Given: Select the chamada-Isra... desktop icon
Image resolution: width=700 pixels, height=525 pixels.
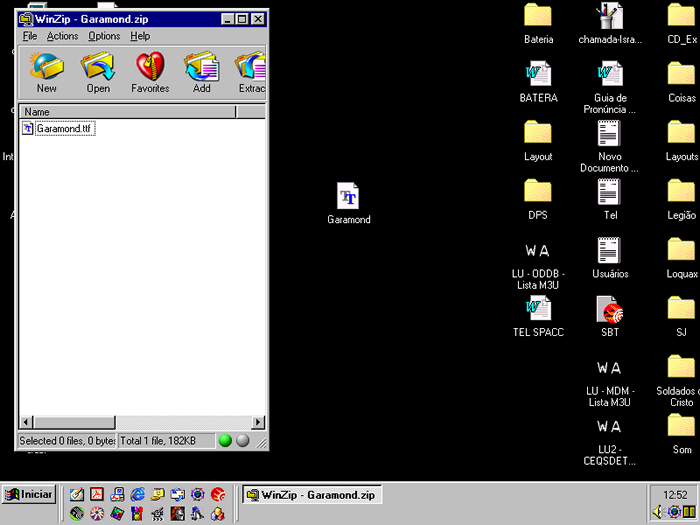Looking at the screenshot, I should tap(610, 24).
